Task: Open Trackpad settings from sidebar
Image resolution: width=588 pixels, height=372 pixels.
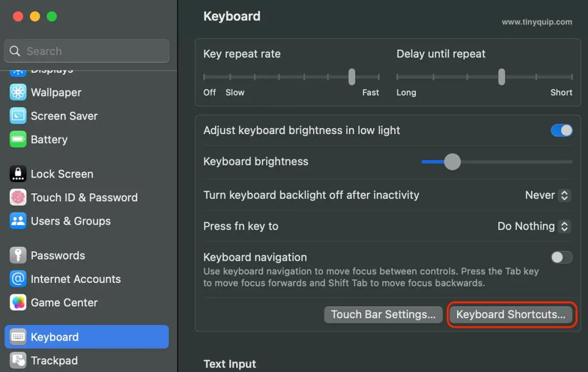Action: [x=54, y=361]
